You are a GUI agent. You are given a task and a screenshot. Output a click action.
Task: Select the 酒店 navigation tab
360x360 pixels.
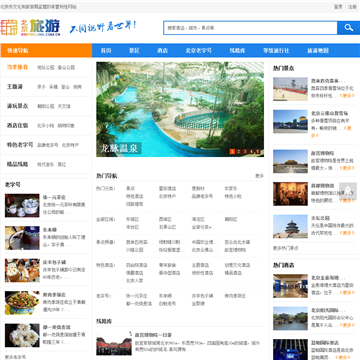point(162,51)
